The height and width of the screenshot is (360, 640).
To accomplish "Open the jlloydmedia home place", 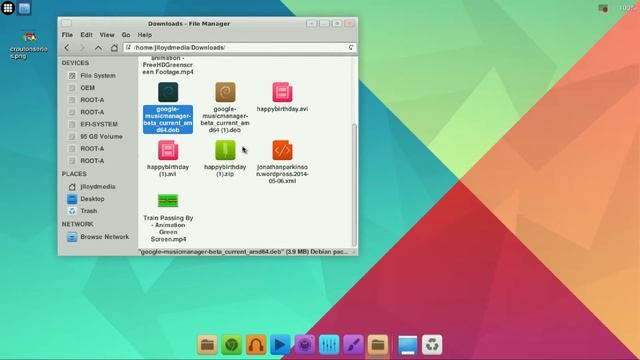I will coord(98,187).
